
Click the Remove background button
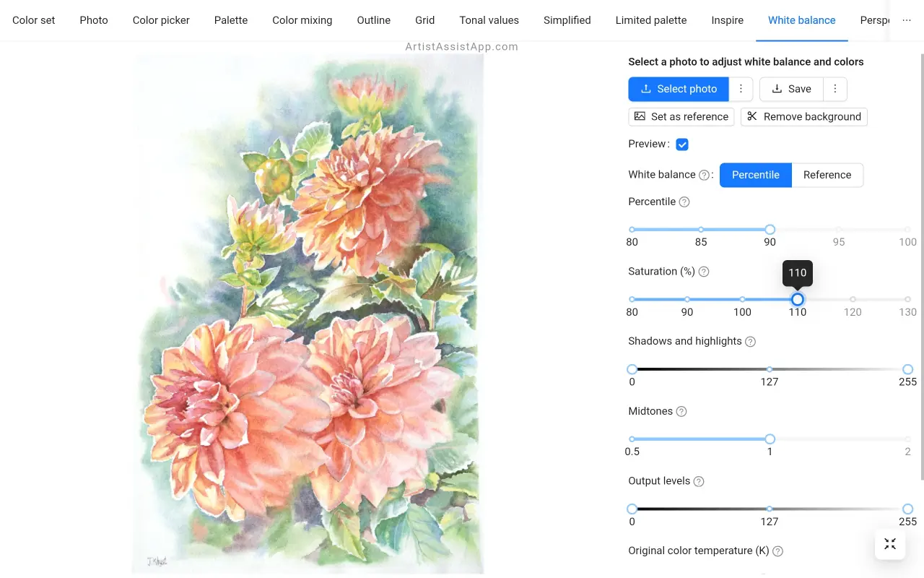tap(803, 117)
